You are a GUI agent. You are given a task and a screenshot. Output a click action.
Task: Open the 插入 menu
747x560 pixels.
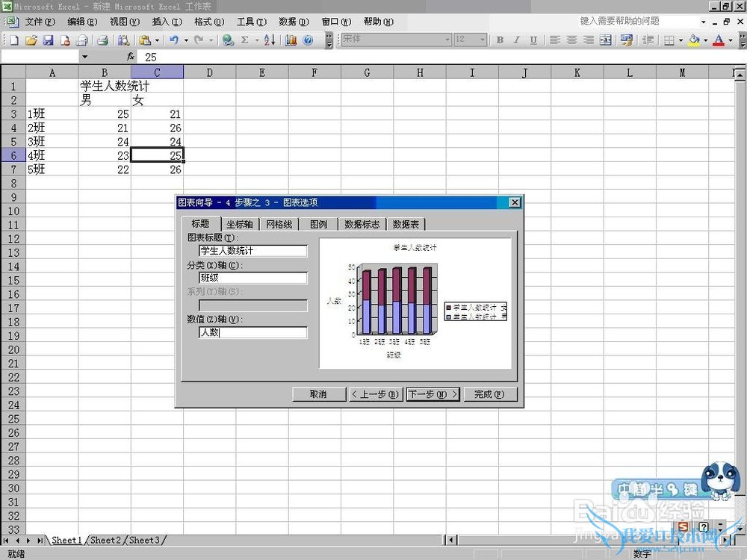click(167, 22)
